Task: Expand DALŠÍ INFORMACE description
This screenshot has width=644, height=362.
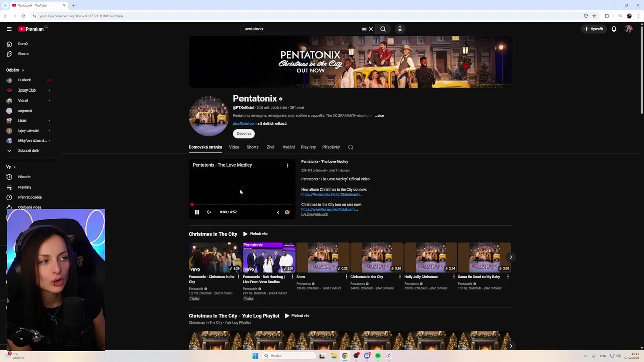Action: point(314,215)
